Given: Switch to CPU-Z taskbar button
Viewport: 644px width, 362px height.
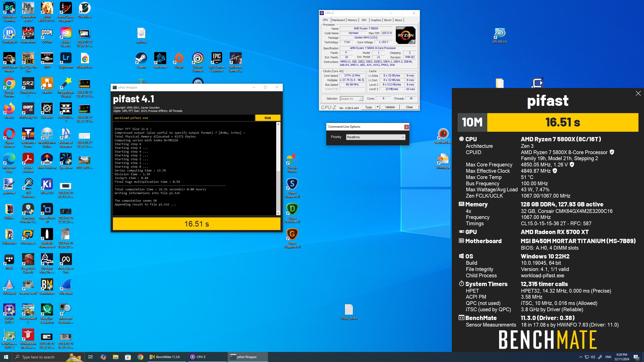Looking at the screenshot, I should (x=207, y=357).
